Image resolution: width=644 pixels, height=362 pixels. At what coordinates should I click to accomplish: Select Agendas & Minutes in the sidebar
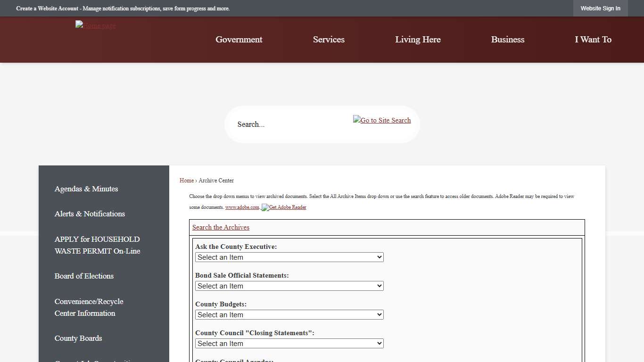(86, 189)
